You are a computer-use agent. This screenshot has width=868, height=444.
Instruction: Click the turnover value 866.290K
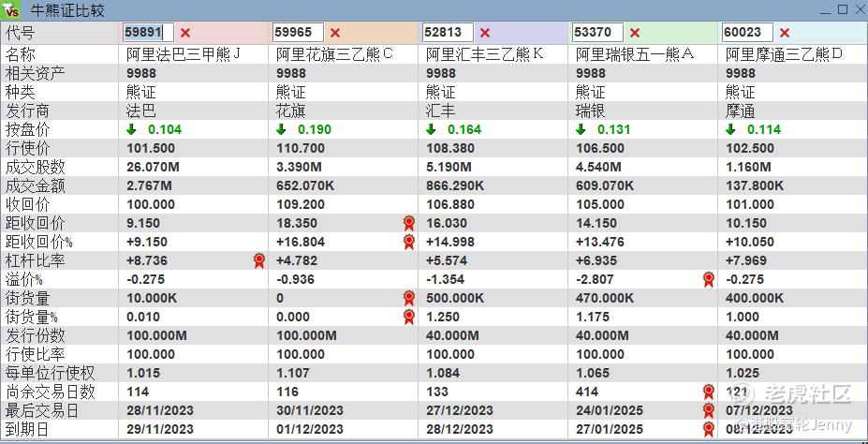pos(454,186)
